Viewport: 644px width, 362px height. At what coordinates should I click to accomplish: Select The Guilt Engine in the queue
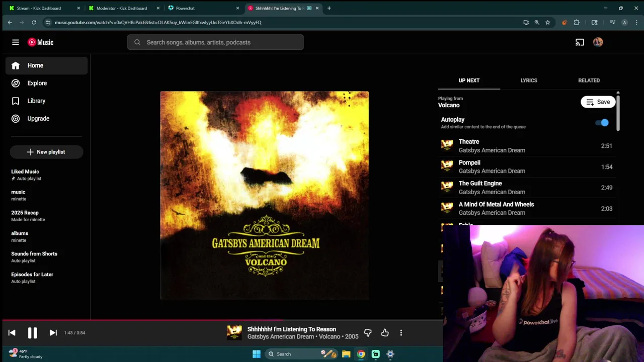tap(527, 188)
